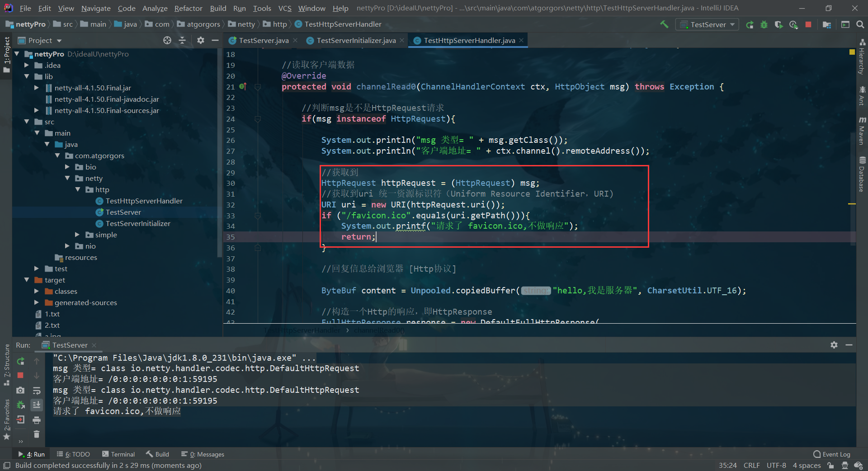Image resolution: width=868 pixels, height=471 pixels.
Task: Rerun TestServer in the Run panel
Action: pos(20,361)
